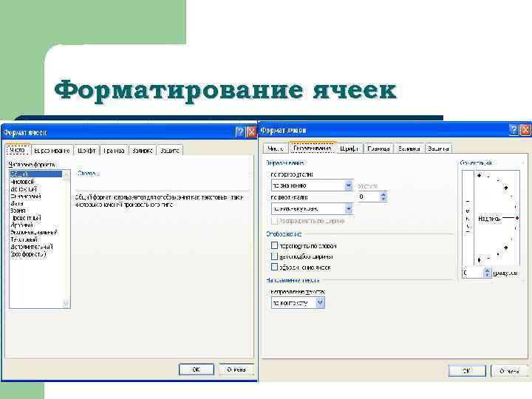Screen dimensions: 532x399
Task: Click the Надпись orientation dial pointer
Action: click(517, 218)
